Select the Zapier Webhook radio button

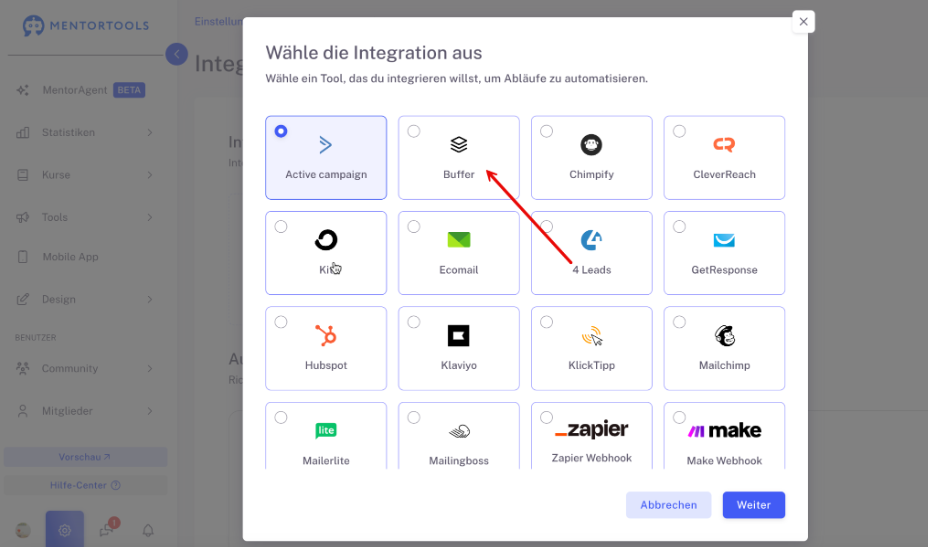[x=546, y=418]
